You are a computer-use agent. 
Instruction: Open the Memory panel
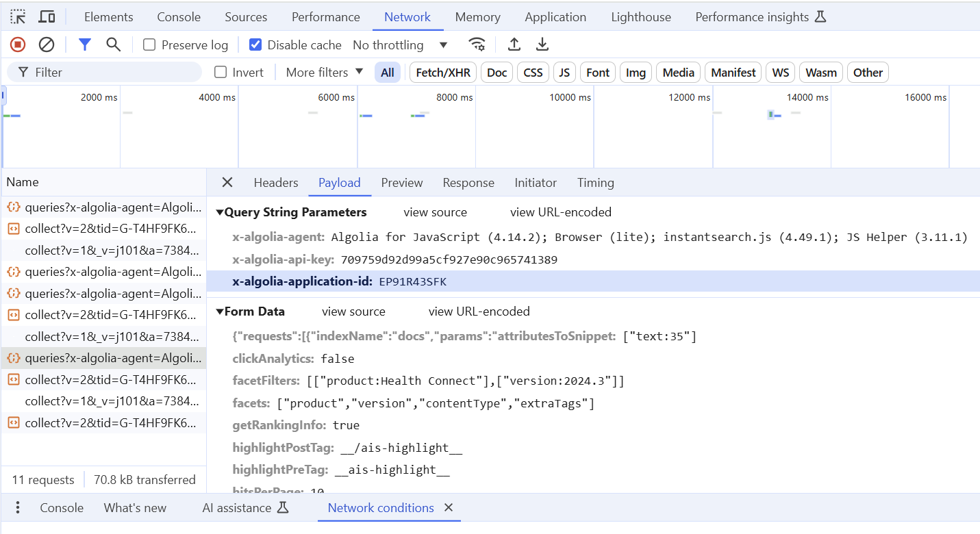tap(477, 17)
